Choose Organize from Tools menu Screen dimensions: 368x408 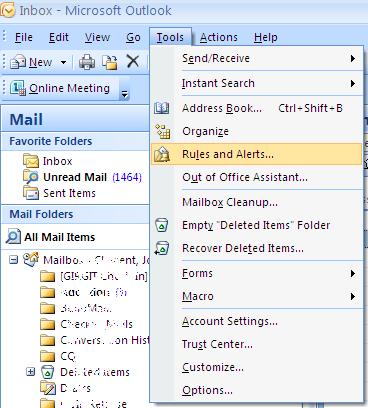click(x=256, y=131)
